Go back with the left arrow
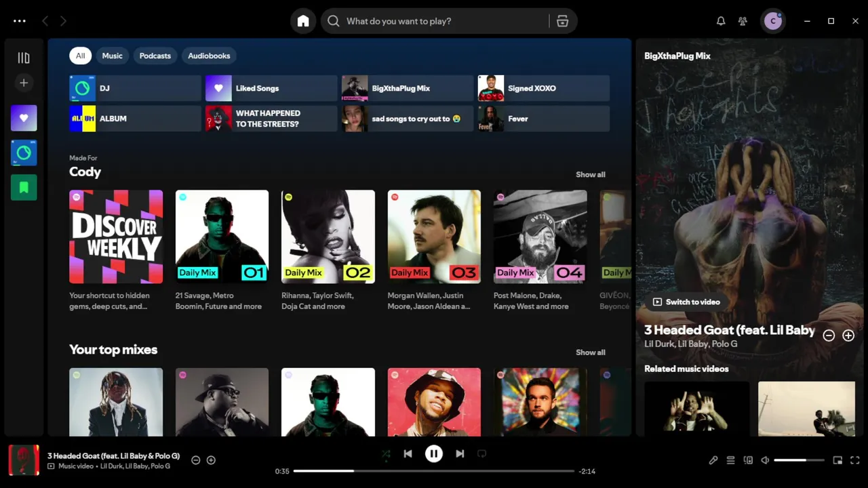This screenshot has width=868, height=488. tap(45, 21)
